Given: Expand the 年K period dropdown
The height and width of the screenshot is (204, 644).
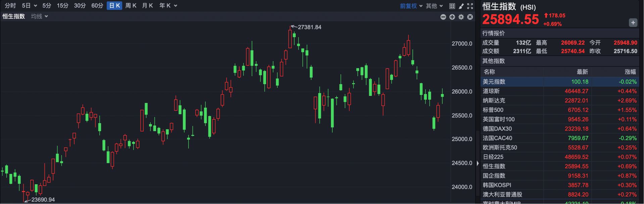Looking at the screenshot, I should click(168, 6).
